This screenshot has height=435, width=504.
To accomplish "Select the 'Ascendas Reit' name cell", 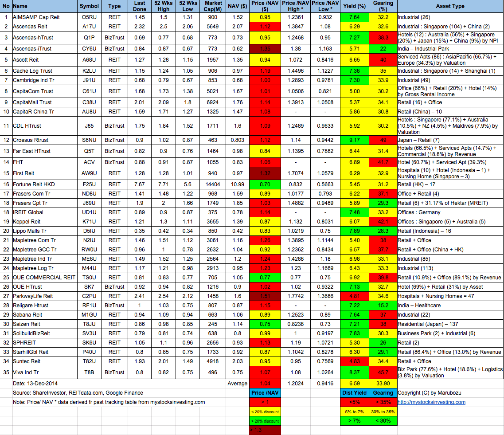I will (45, 27).
